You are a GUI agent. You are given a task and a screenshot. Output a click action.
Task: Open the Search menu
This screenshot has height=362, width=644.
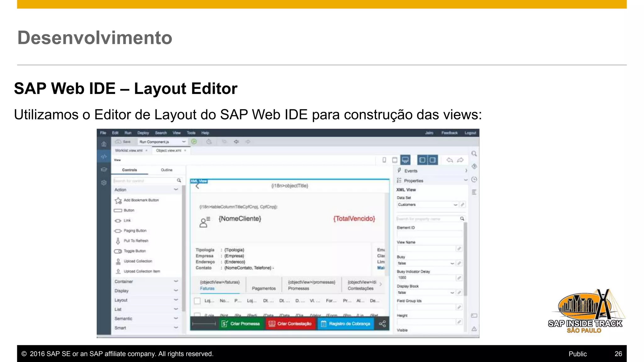coord(161,133)
